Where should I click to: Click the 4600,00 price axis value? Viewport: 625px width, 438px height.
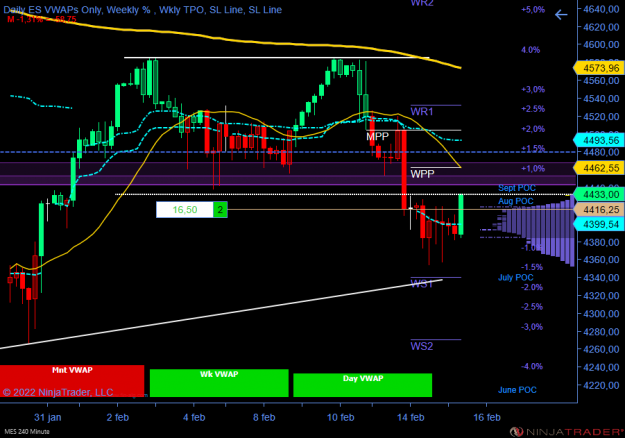click(x=601, y=45)
